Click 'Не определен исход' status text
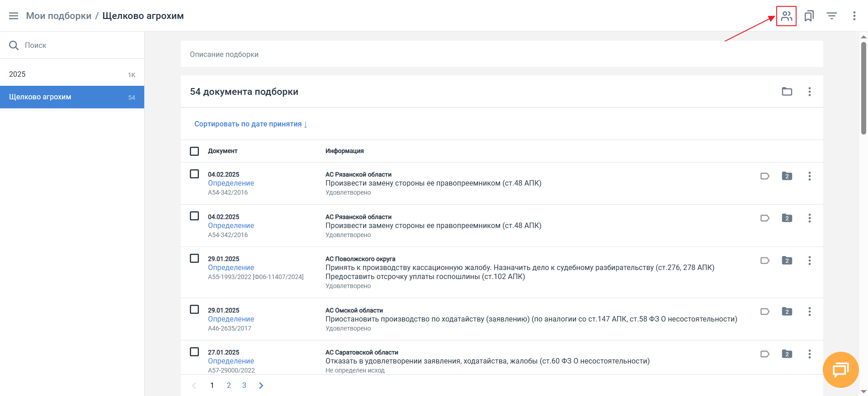 click(355, 370)
